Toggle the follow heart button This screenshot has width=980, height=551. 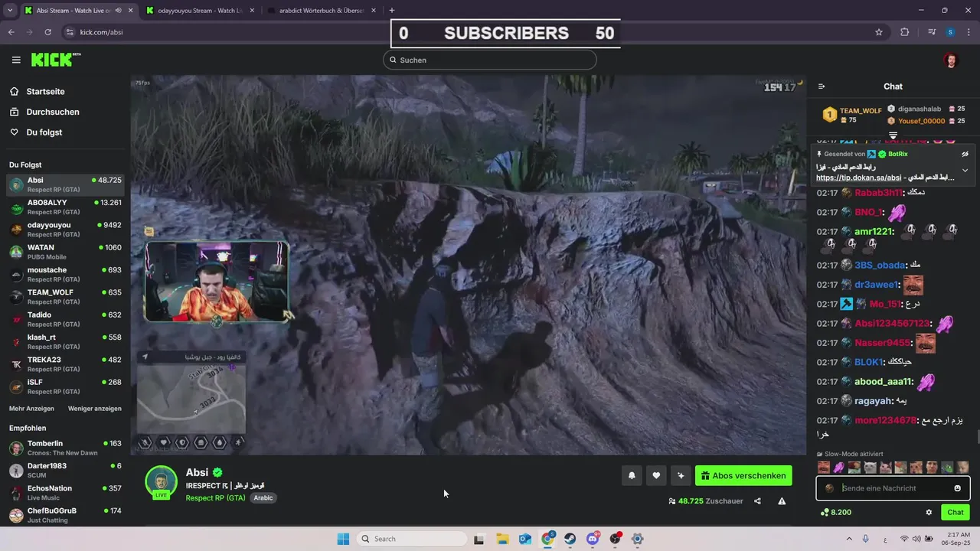(656, 476)
